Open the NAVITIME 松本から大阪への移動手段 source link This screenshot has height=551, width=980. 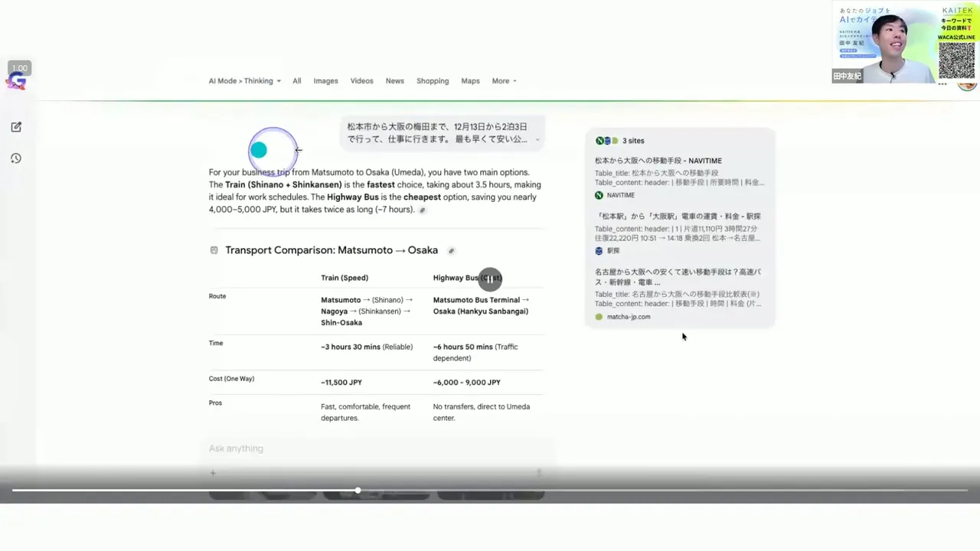(658, 161)
